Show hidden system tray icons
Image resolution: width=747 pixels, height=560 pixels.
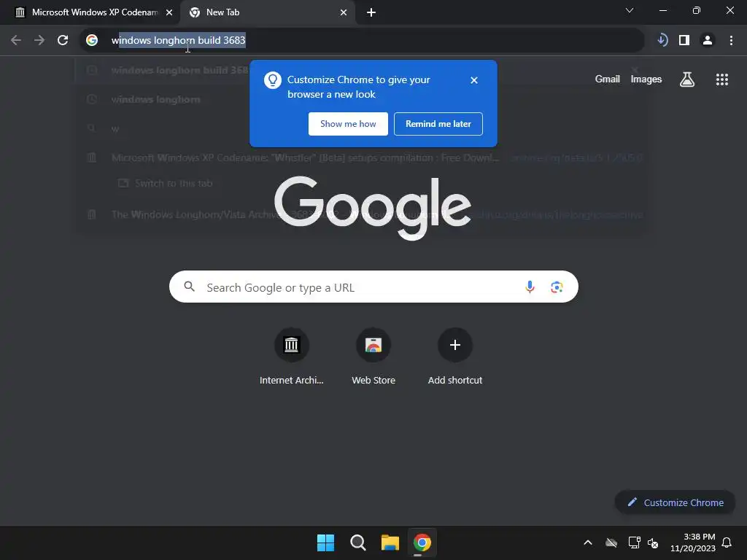tap(588, 542)
